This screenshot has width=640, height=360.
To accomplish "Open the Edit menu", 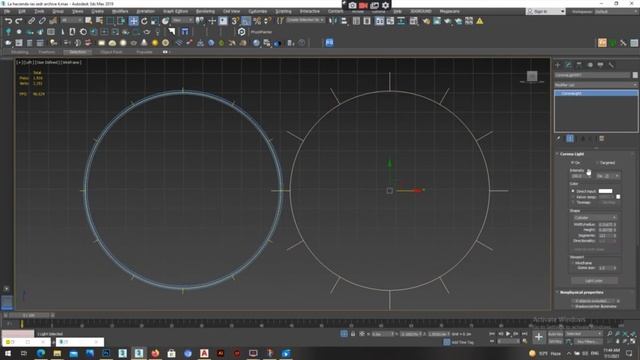I will click(x=22, y=11).
